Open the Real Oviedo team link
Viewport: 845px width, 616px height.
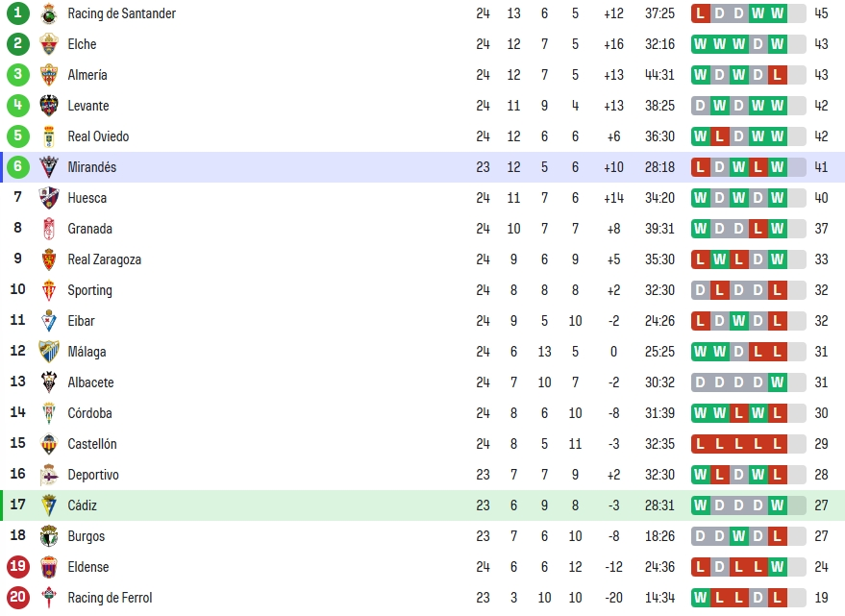[x=98, y=136]
